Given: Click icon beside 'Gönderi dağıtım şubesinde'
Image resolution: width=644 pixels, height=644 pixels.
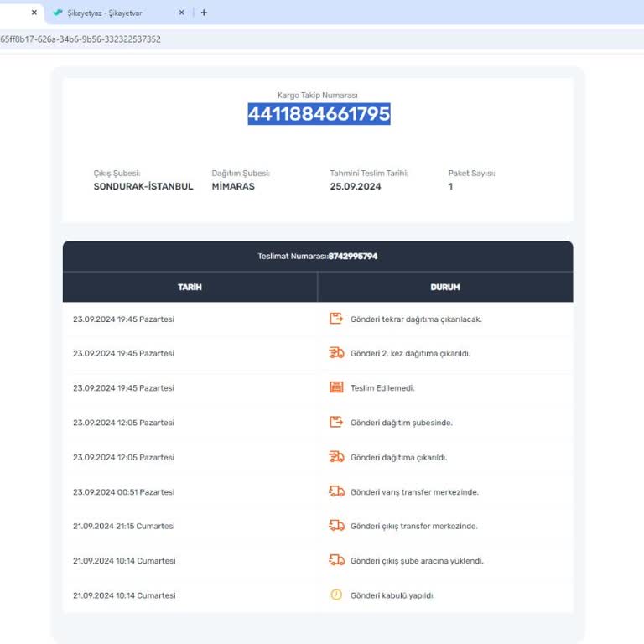Looking at the screenshot, I should point(336,423).
